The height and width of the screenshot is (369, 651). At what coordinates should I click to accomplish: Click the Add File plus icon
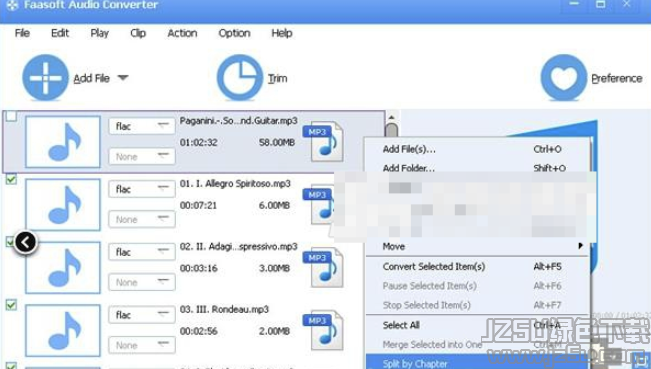45,78
